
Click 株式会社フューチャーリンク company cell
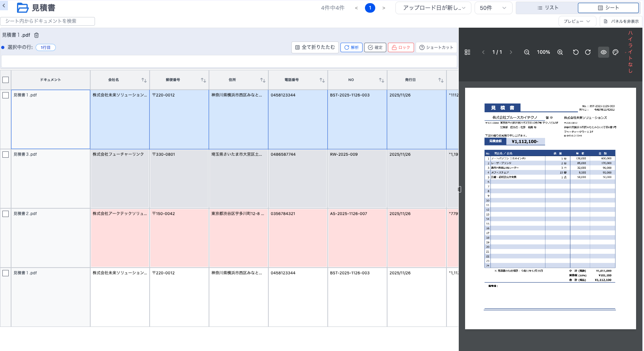(x=120, y=179)
